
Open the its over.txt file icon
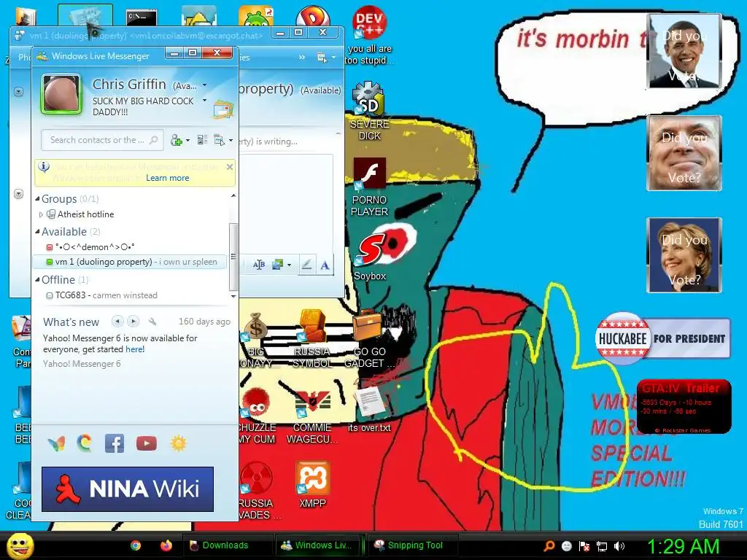[369, 410]
